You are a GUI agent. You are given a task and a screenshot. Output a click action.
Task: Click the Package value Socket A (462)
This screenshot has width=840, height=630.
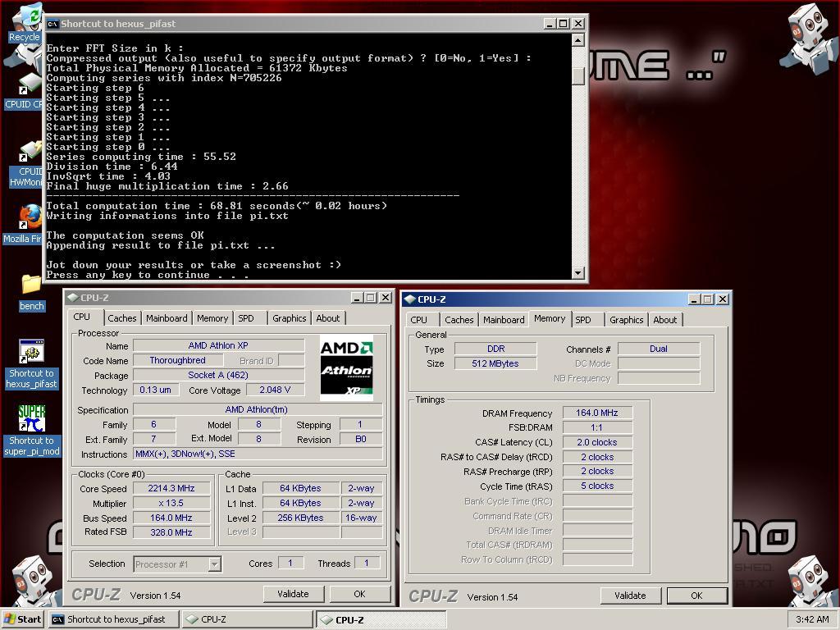(218, 375)
